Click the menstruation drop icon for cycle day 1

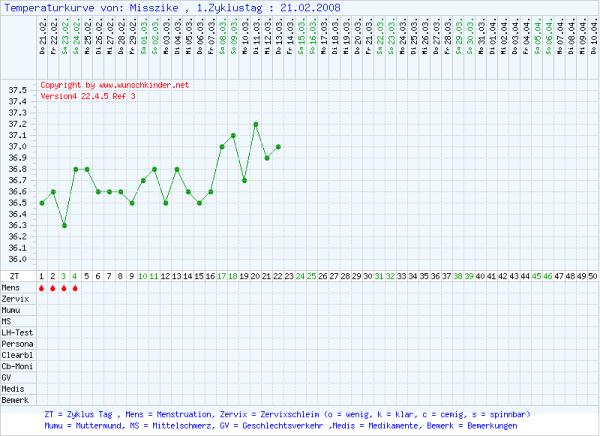point(42,288)
